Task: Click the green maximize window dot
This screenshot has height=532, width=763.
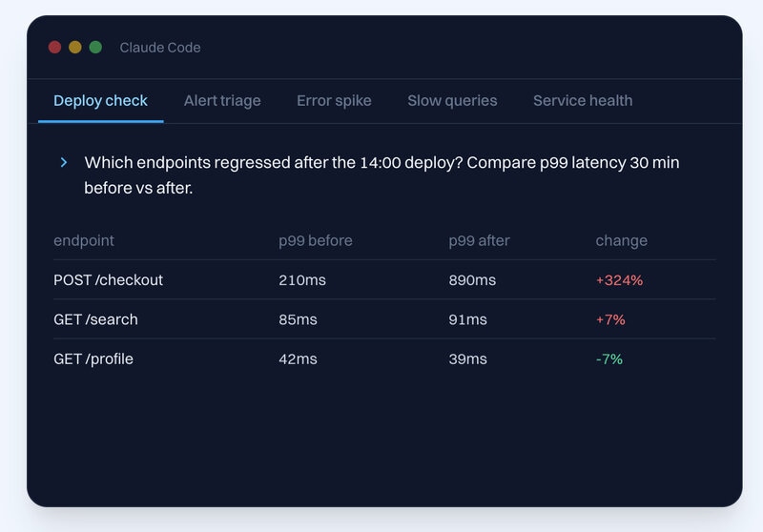Action: pyautogui.click(x=96, y=47)
